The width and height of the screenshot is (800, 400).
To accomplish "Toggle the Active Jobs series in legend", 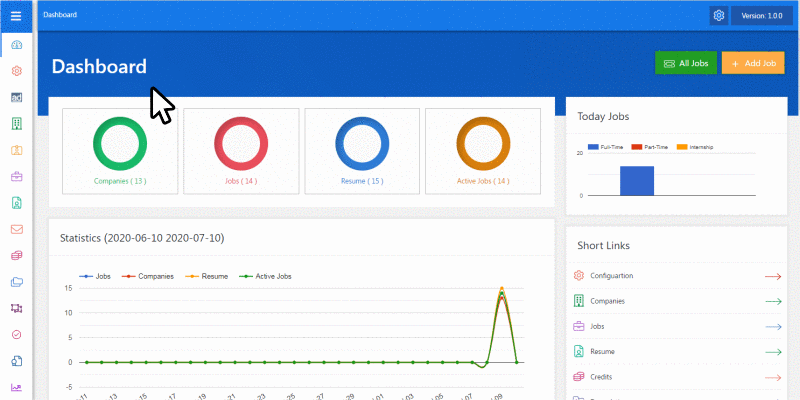I will 264,276.
